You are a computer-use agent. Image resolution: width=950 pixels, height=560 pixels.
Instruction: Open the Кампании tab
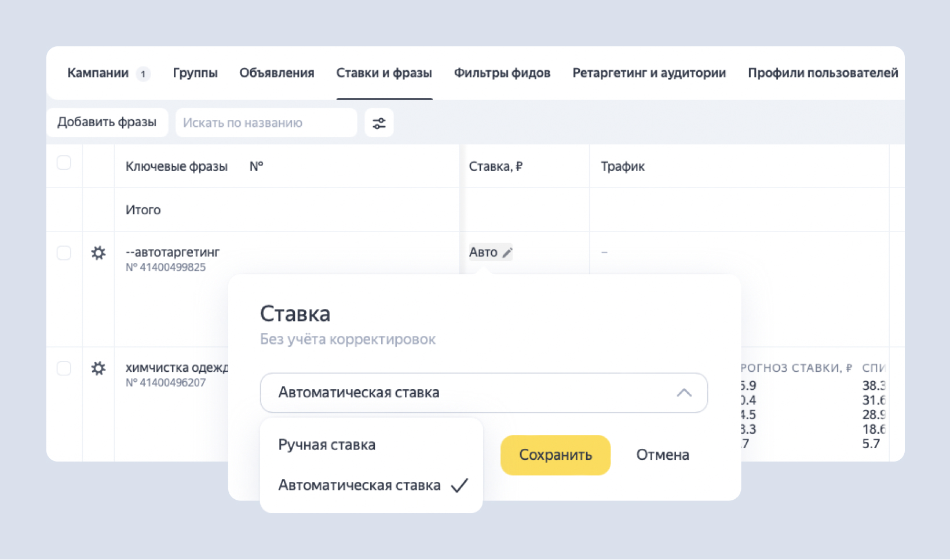click(x=99, y=73)
